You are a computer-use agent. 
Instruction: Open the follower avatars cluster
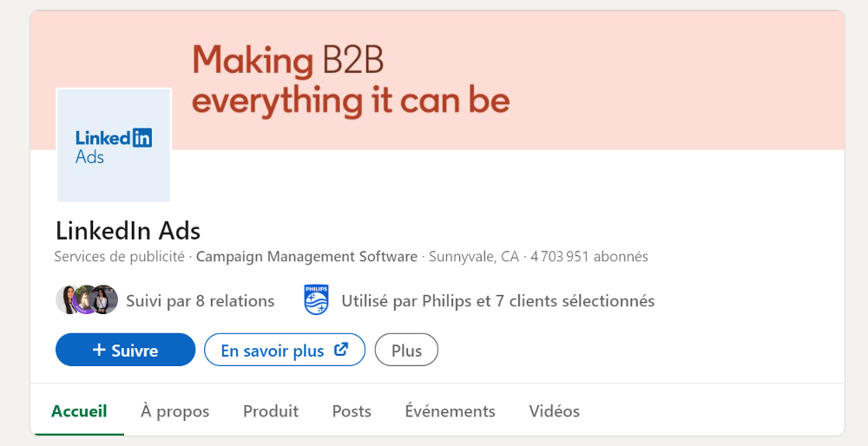click(x=87, y=300)
